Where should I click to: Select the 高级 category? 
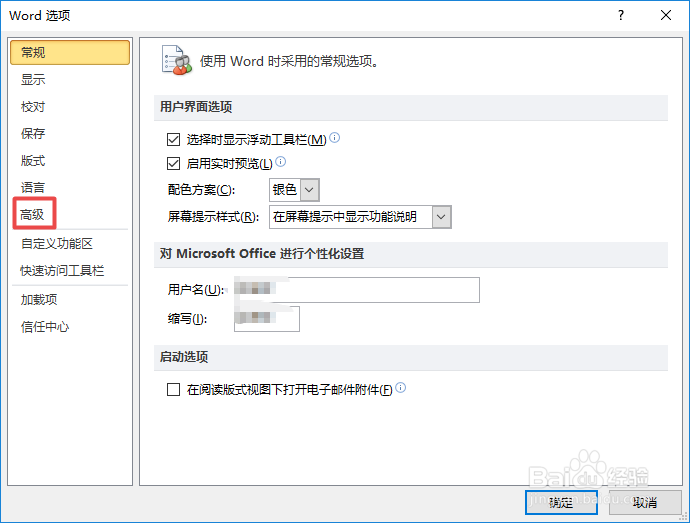pyautogui.click(x=33, y=214)
